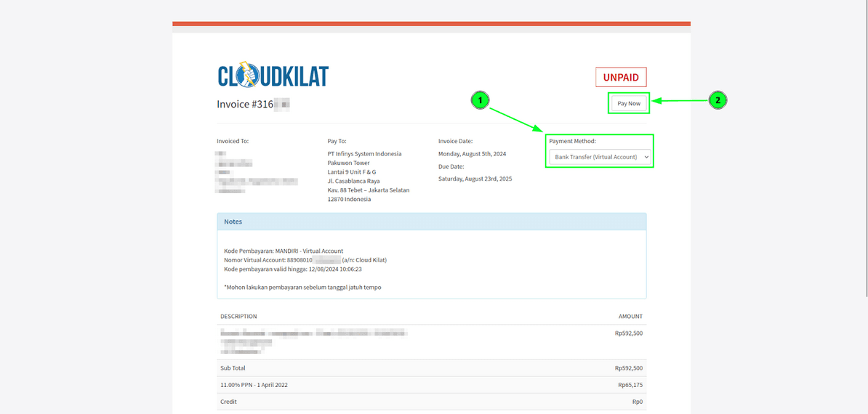Image resolution: width=868 pixels, height=414 pixels.
Task: Click the Kode Pembayaran MANDIRI line
Action: pyautogui.click(x=284, y=251)
